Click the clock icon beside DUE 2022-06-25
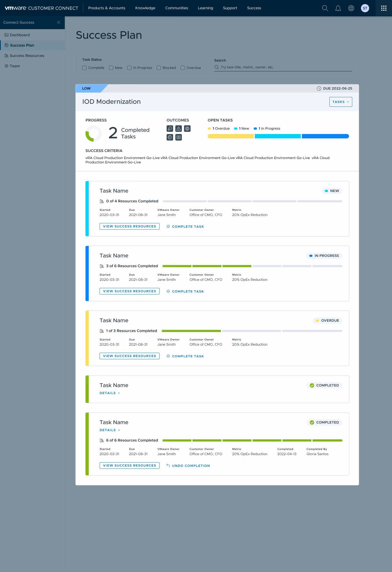Image resolution: width=392 pixels, height=572 pixels. [x=319, y=89]
